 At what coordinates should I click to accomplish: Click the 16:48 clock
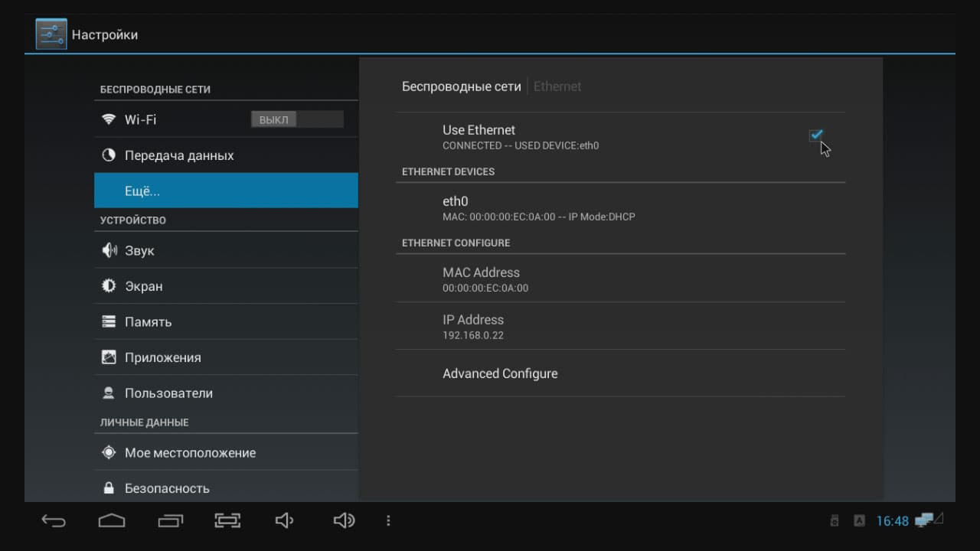tap(892, 521)
